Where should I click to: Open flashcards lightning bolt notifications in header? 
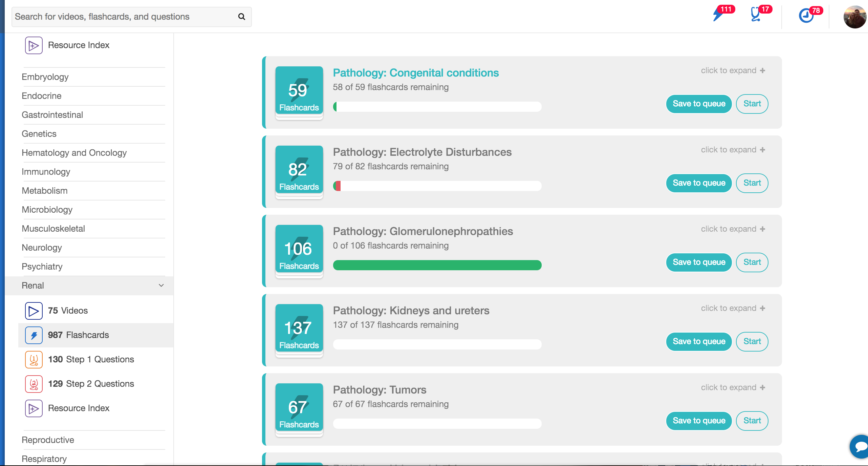(718, 15)
